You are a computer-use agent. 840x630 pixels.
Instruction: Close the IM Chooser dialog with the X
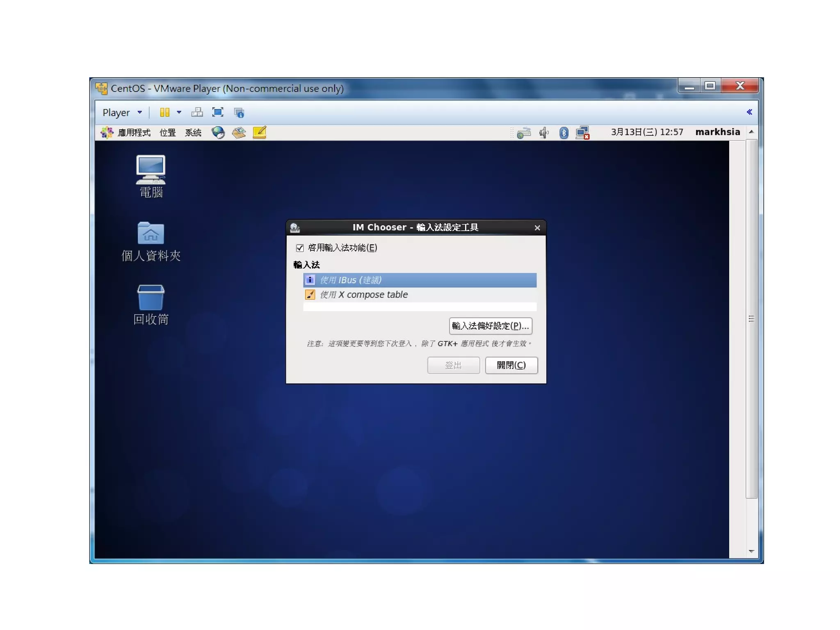click(537, 228)
